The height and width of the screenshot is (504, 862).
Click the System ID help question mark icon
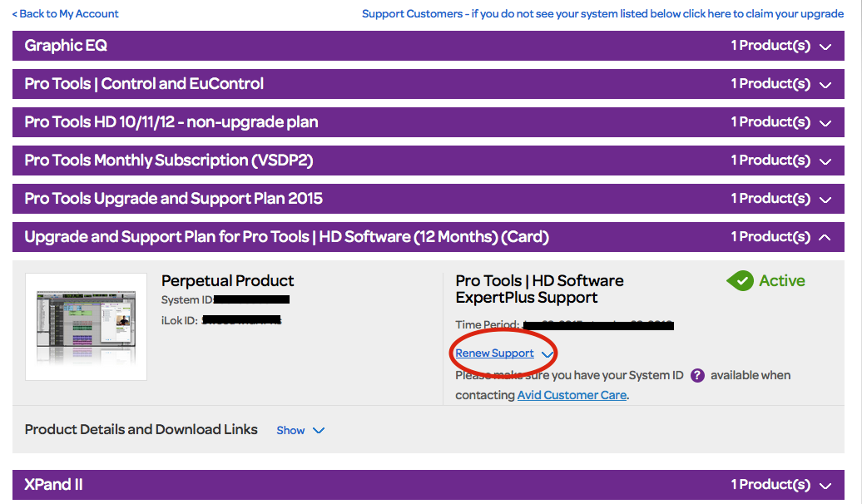(x=697, y=375)
